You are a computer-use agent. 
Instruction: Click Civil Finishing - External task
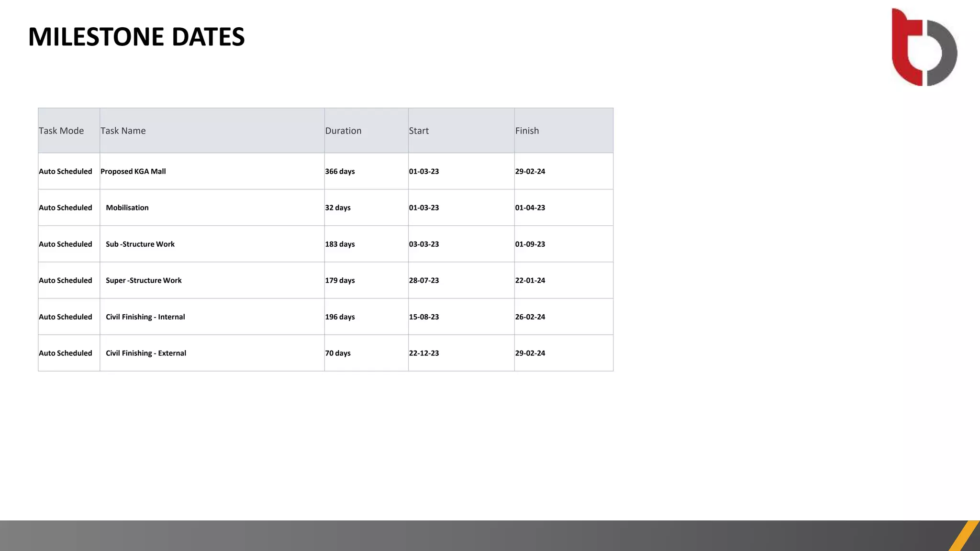146,353
